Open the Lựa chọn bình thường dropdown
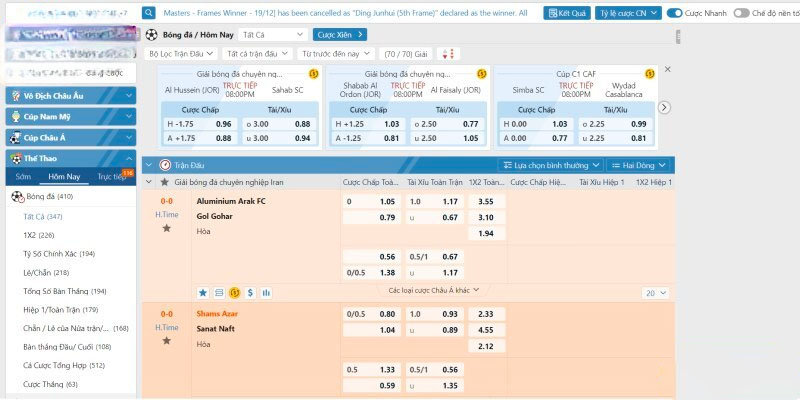 (x=550, y=164)
